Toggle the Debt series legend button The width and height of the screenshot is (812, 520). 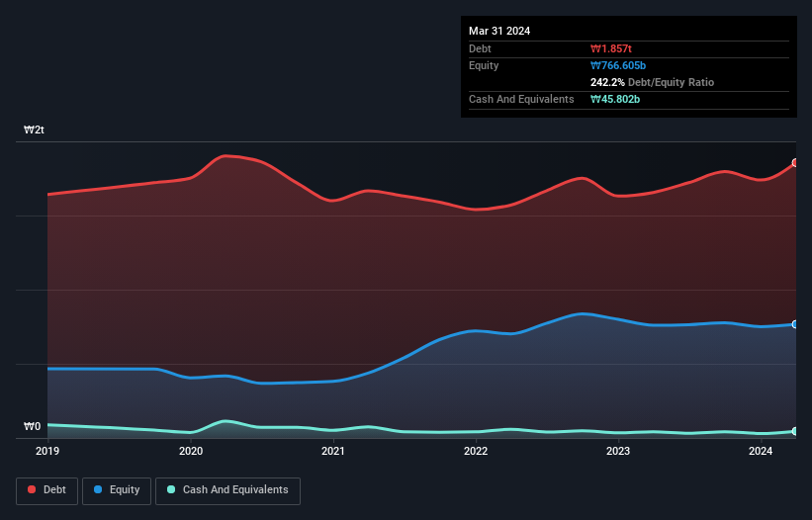click(x=46, y=490)
